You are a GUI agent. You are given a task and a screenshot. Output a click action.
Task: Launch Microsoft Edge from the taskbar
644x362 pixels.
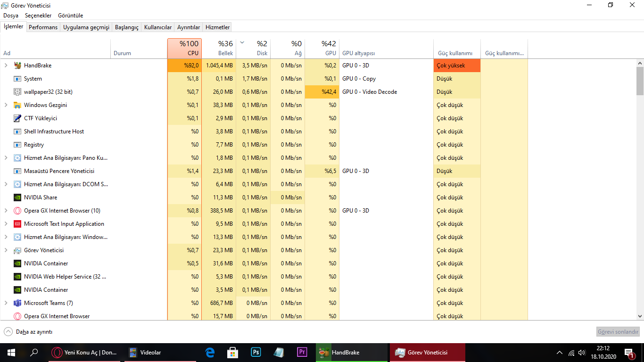[x=210, y=352]
